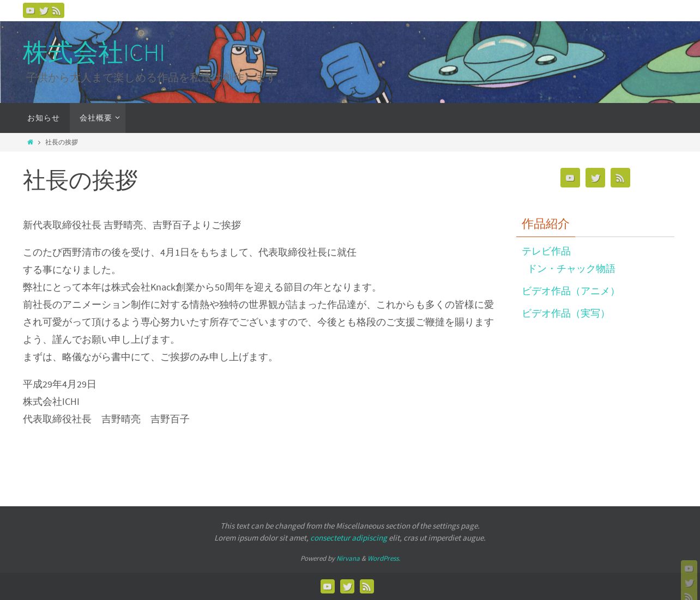The height and width of the screenshot is (600, 700).
Task: Open the テレビ作品 link
Action: click(546, 251)
